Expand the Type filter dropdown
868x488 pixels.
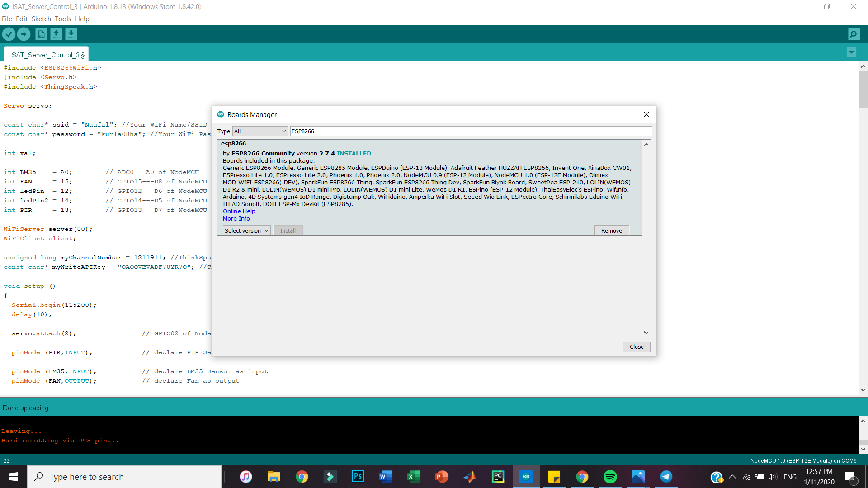(x=260, y=131)
